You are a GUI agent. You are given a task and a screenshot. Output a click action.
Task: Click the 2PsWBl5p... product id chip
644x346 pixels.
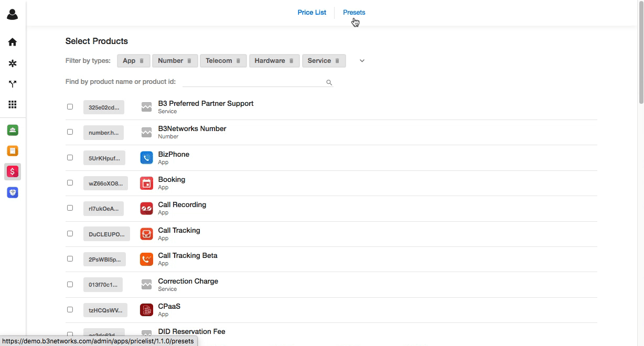(x=105, y=259)
